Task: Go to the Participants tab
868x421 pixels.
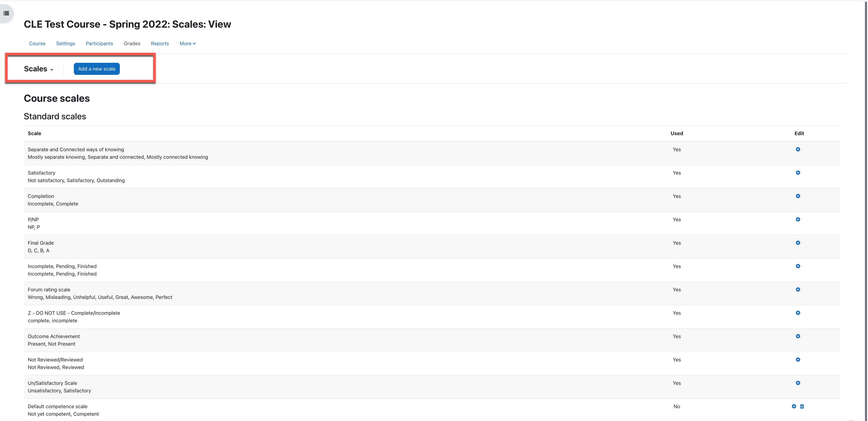Action: (x=99, y=43)
